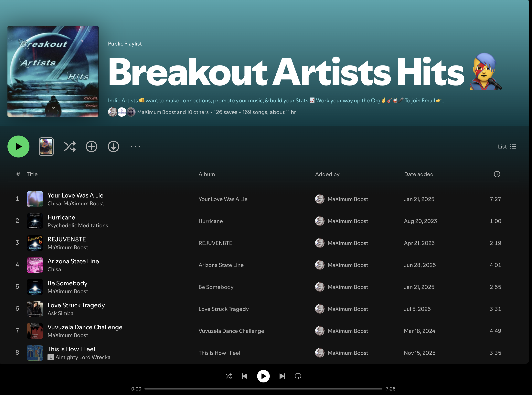Add playlist to library with plus icon
Viewport: 532px width, 395px height.
click(x=91, y=147)
